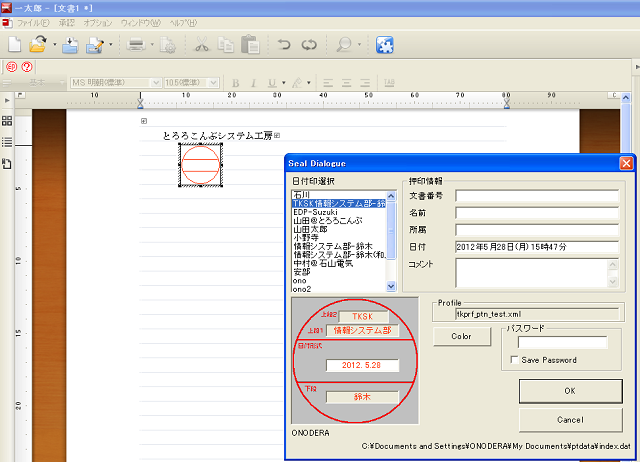Click the Redo arrows icon
The image size is (640, 462).
[x=309, y=44]
